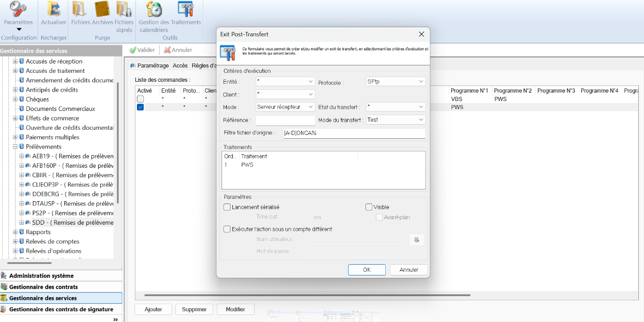The image size is (644, 322).
Task: Open the Mode du transfert dropdown
Action: (396, 120)
